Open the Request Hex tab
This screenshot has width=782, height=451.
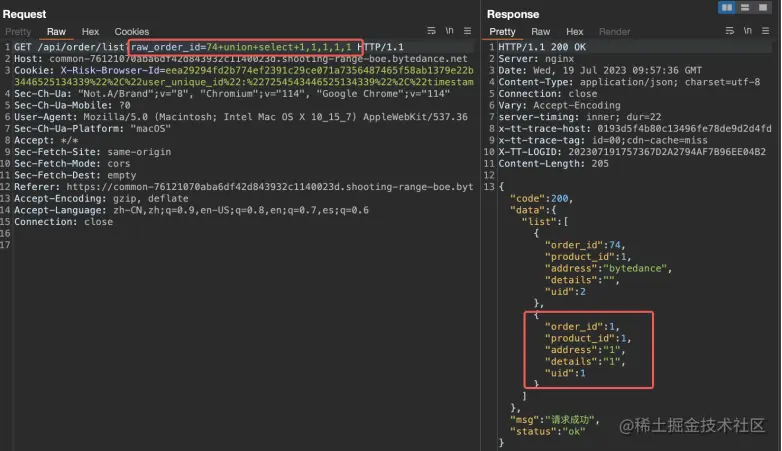90,31
